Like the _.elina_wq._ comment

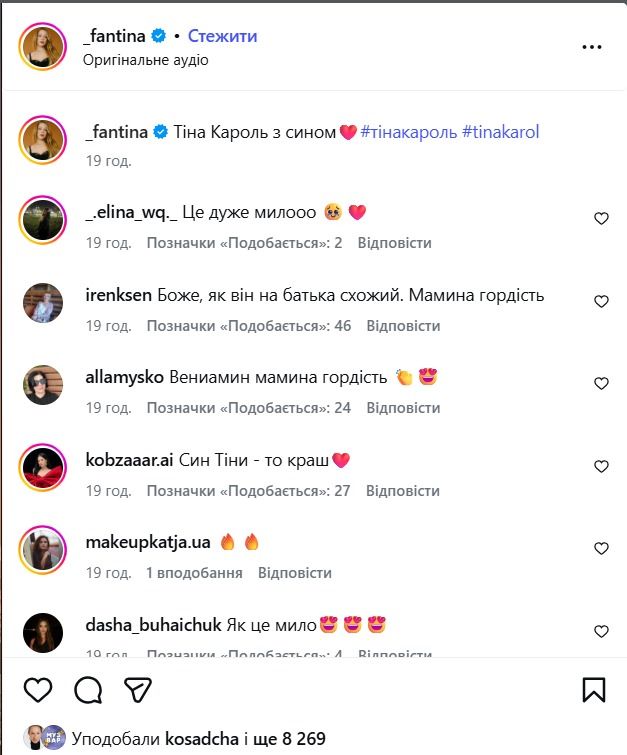point(601,219)
